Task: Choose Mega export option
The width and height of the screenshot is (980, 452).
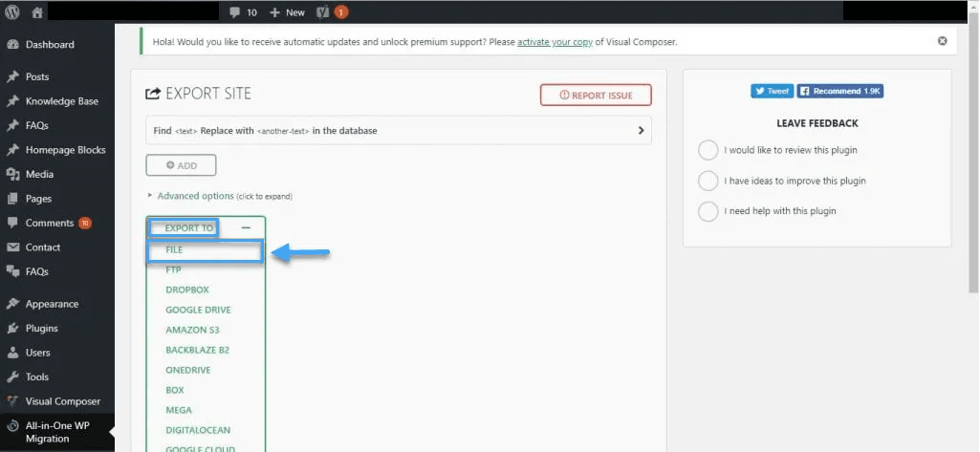Action: tap(179, 410)
